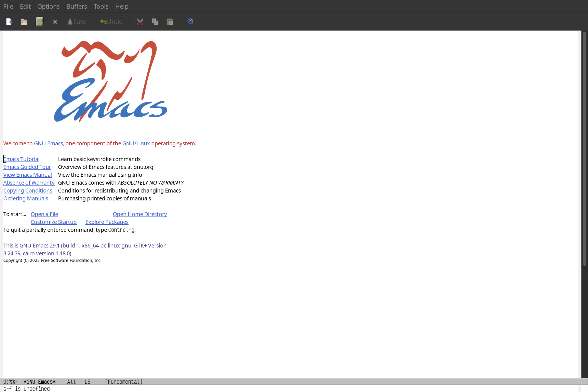This screenshot has width=588, height=392.
Task: Click Open Home Directory link
Action: click(x=140, y=214)
